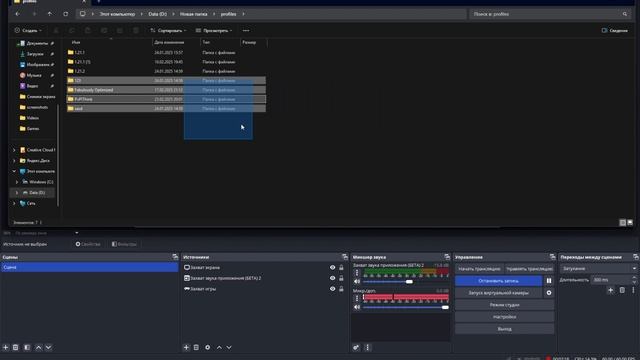Open audio mixer menu three-dots icon

pos(367,347)
